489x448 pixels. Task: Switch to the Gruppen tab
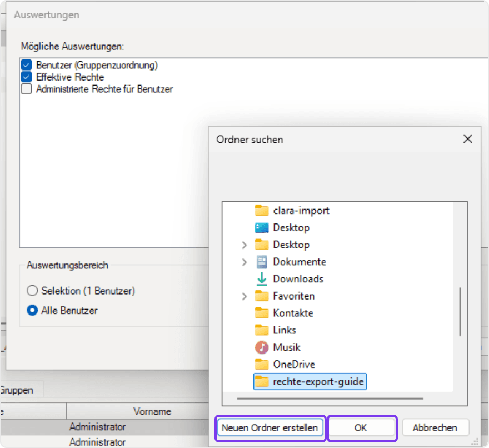point(17,390)
